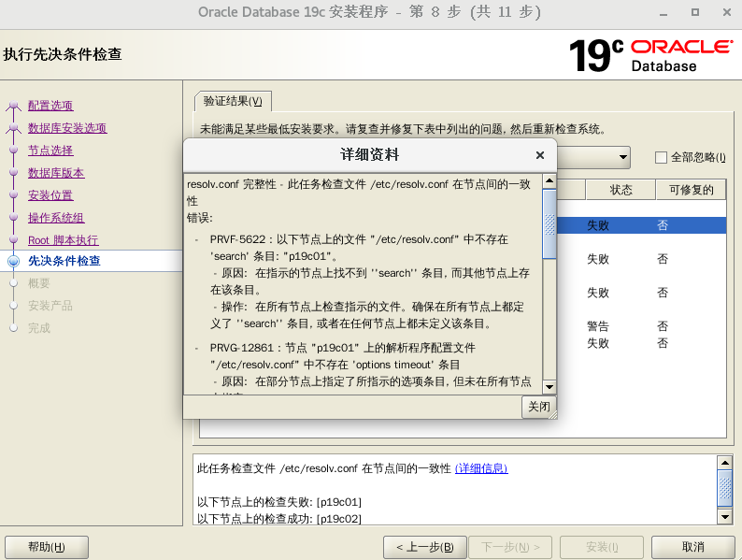Go to the 操作系统组 step
The width and height of the screenshot is (742, 560).
[56, 218]
